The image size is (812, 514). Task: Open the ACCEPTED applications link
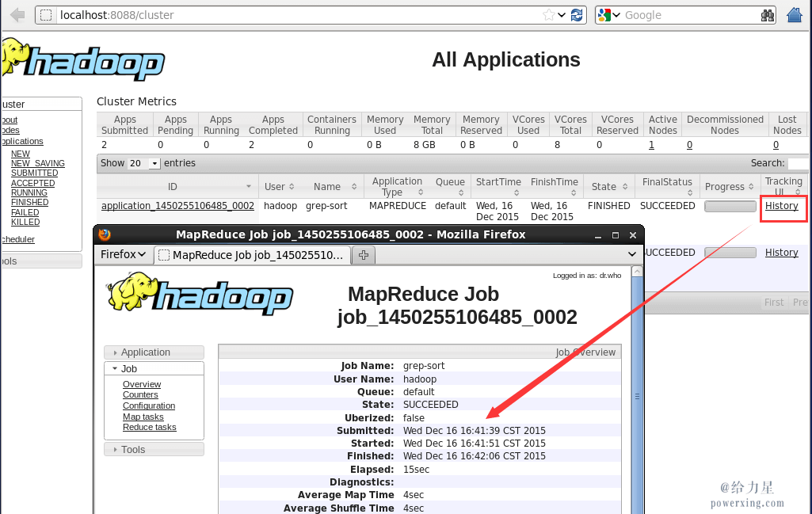[32, 183]
